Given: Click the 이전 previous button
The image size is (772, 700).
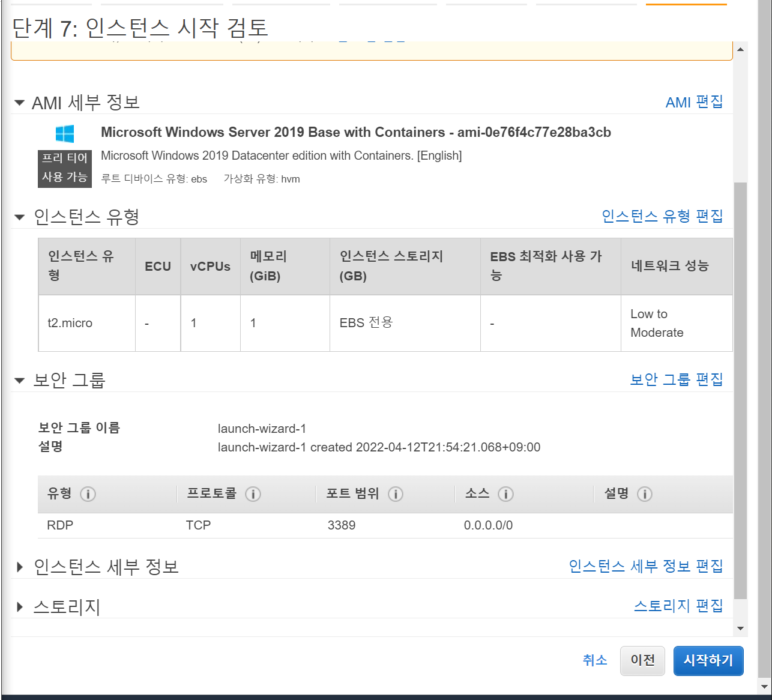Looking at the screenshot, I should (642, 660).
